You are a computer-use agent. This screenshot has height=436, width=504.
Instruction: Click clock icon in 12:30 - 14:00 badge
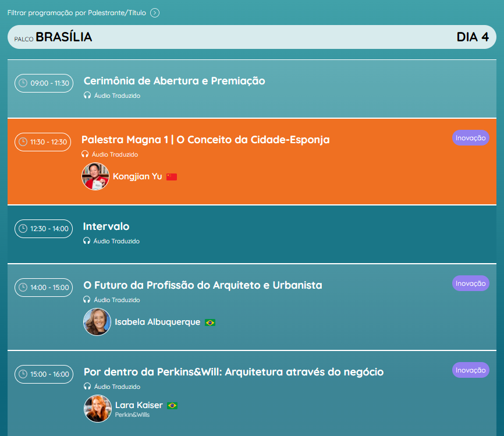click(x=23, y=229)
